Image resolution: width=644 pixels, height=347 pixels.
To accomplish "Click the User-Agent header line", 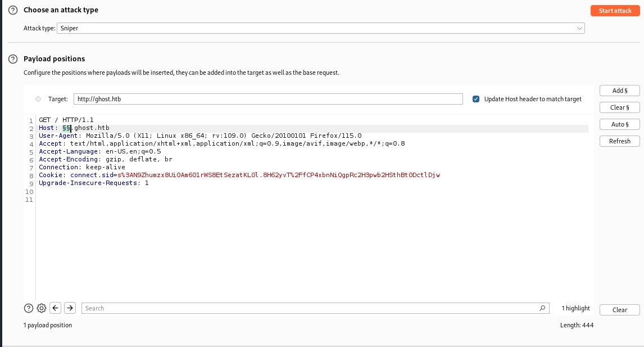I will pos(201,136).
